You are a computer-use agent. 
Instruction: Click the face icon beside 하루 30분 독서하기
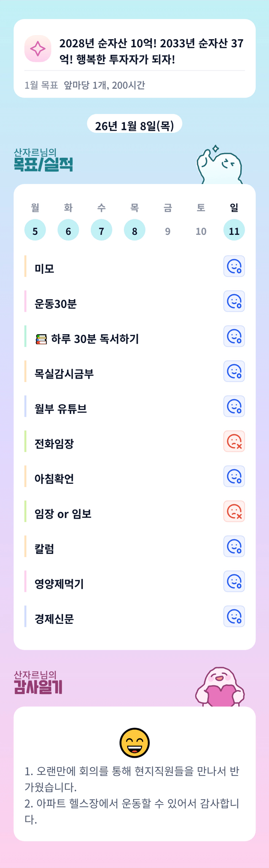pyautogui.click(x=234, y=336)
